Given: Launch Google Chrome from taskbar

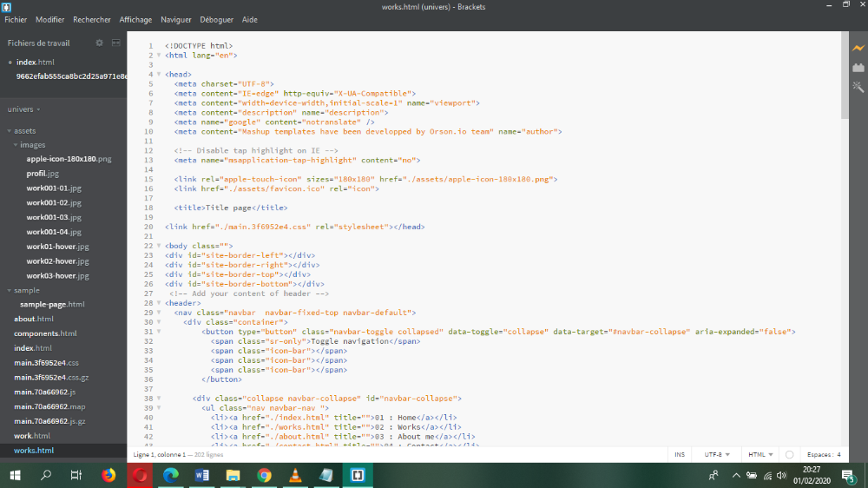Looking at the screenshot, I should pyautogui.click(x=264, y=475).
